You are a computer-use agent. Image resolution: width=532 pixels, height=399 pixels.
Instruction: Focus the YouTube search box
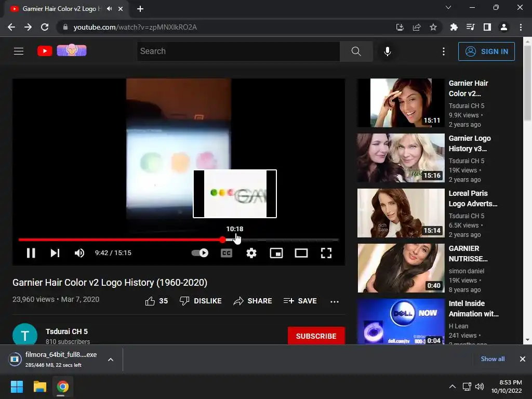(238, 51)
